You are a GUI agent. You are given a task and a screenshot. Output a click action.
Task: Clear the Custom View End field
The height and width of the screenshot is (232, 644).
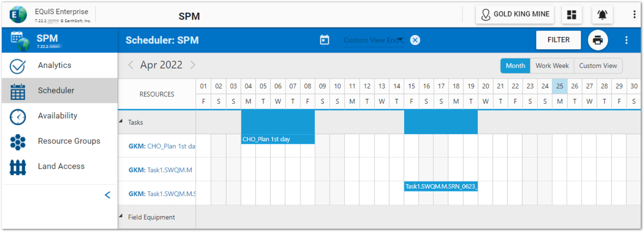pyautogui.click(x=415, y=40)
